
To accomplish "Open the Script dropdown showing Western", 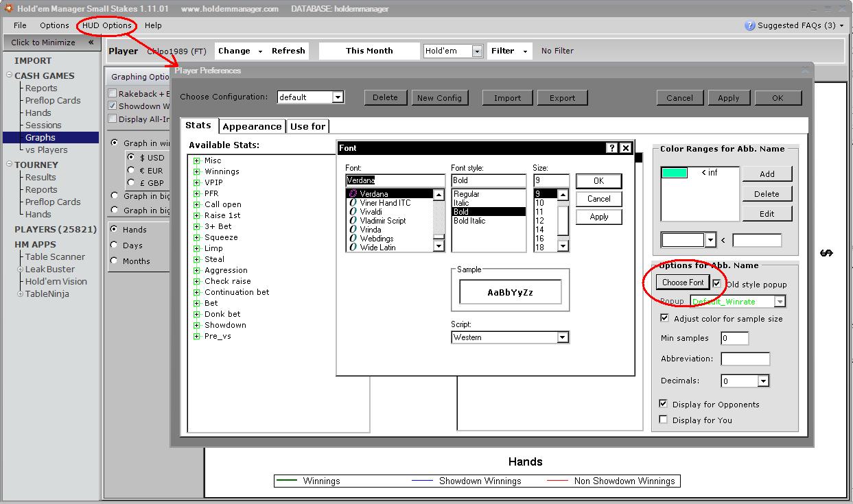I will pyautogui.click(x=563, y=337).
